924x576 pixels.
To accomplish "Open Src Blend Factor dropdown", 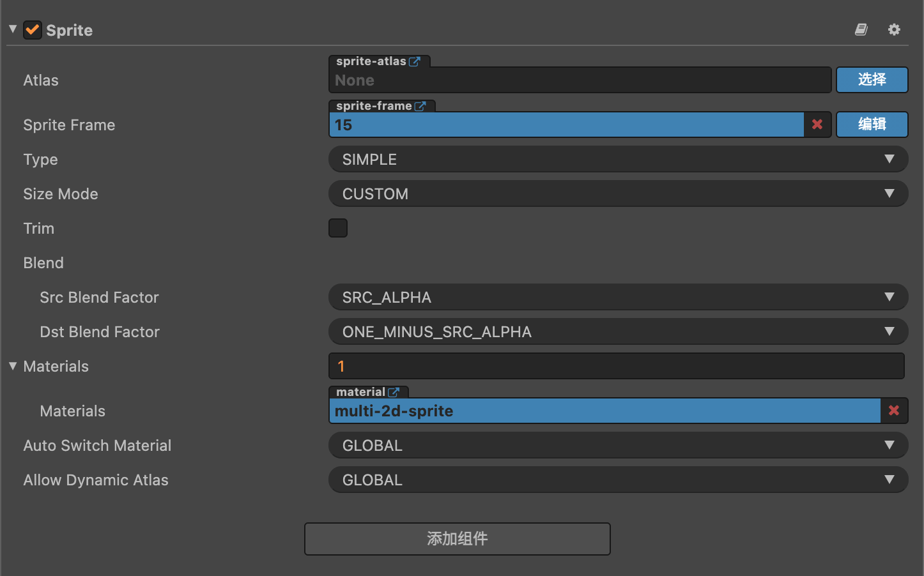I will click(618, 297).
